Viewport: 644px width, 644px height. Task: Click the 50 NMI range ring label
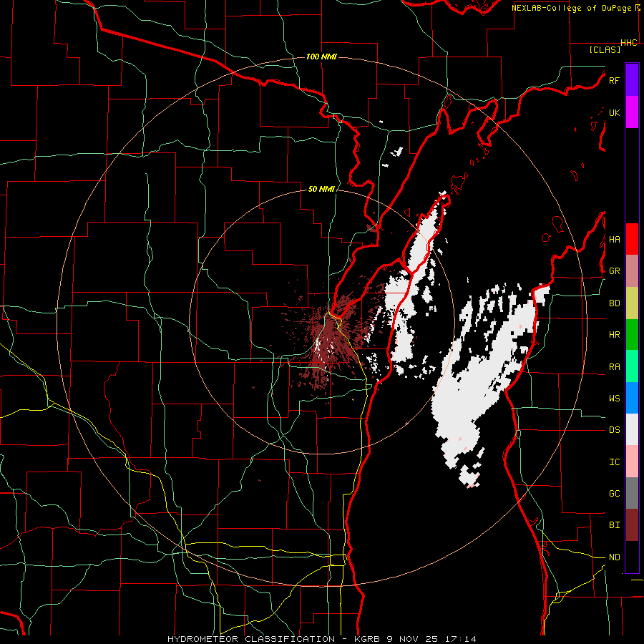pyautogui.click(x=321, y=190)
